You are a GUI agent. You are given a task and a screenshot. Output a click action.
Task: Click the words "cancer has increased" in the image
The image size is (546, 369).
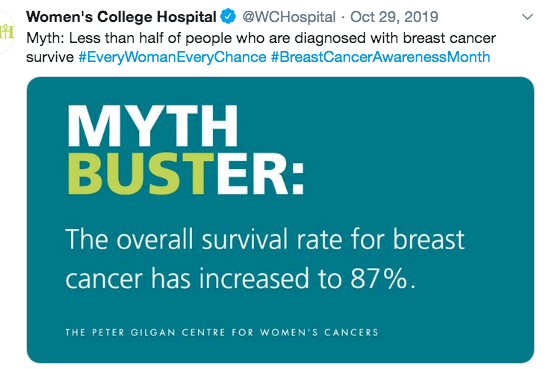pyautogui.click(x=187, y=278)
